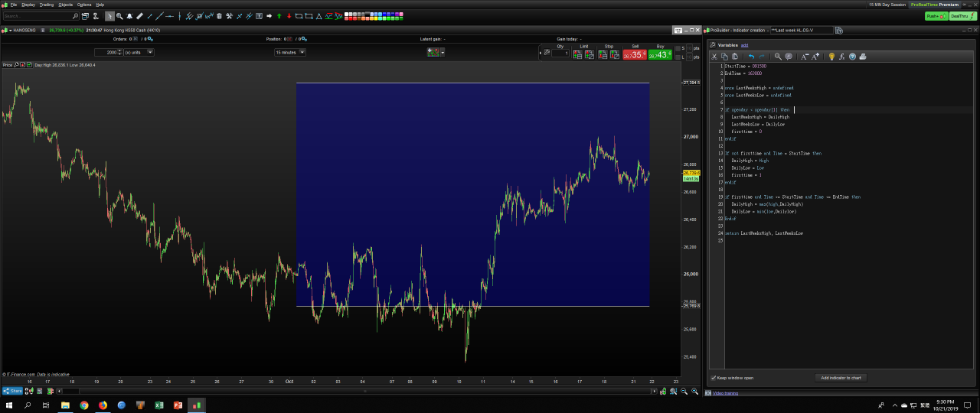980x413 pixels.
Task: Open Google Chrome from taskbar
Action: (x=84, y=405)
